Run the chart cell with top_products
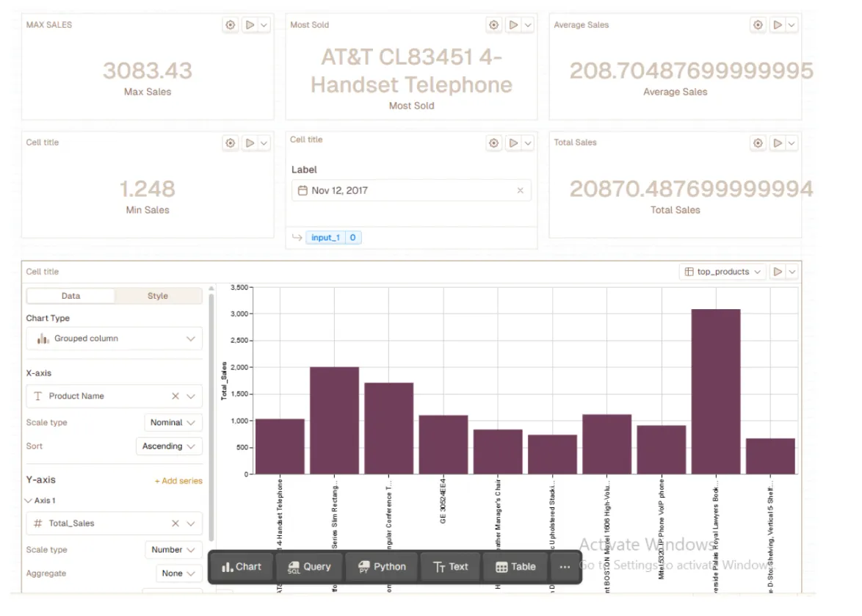The image size is (862, 616). pyautogui.click(x=777, y=272)
